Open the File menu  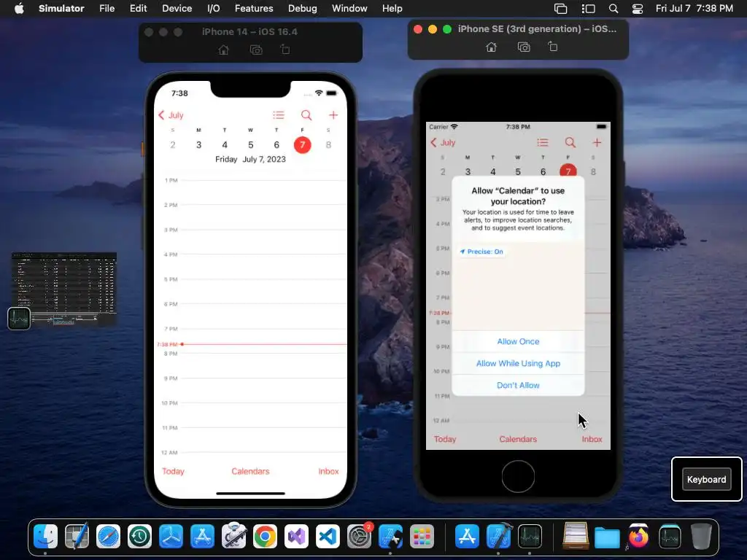click(x=107, y=9)
